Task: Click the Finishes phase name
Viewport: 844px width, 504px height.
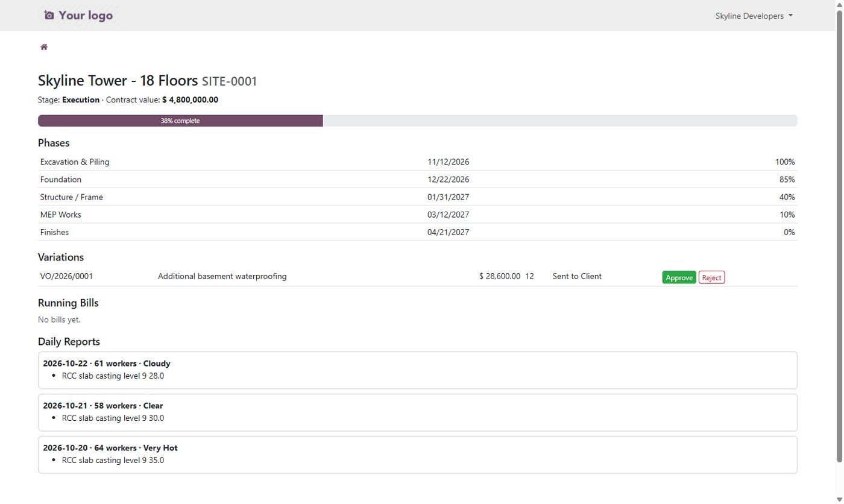Action: tap(54, 232)
